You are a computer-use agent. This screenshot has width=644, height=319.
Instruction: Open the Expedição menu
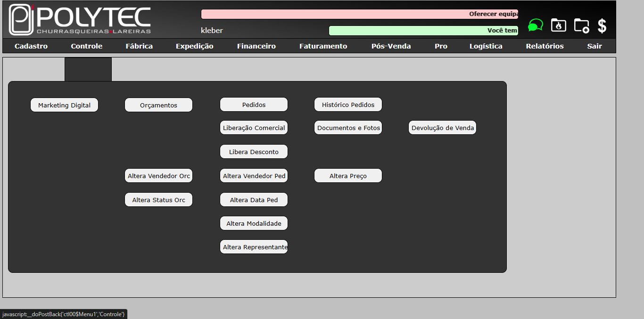pyautogui.click(x=195, y=46)
